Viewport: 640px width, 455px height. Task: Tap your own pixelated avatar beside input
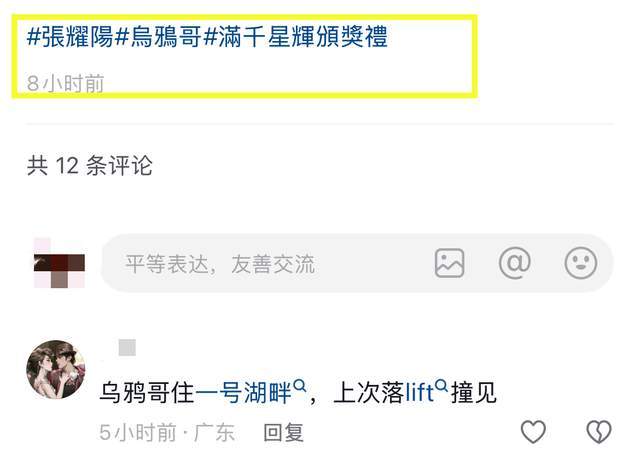59,263
